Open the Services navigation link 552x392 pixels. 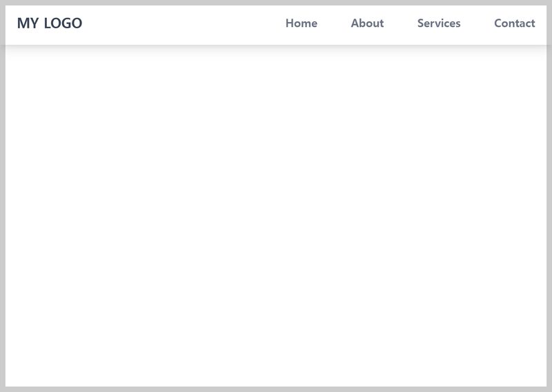[439, 23]
